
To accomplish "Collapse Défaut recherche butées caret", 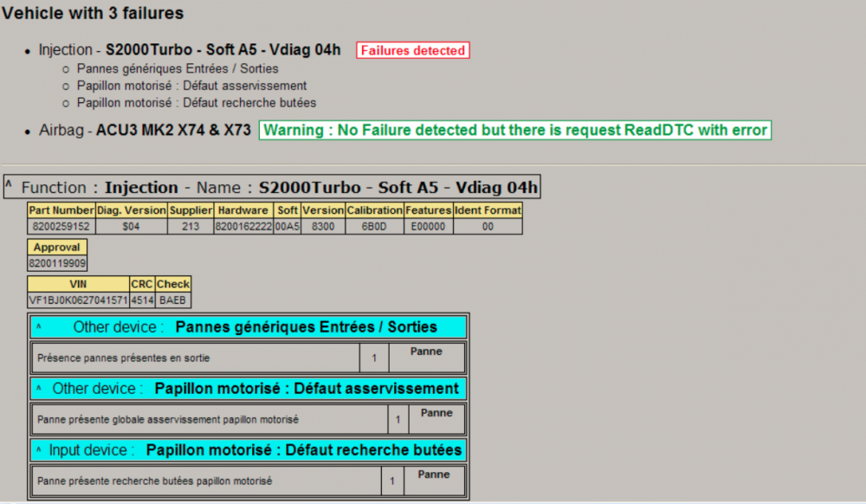I will (39, 449).
